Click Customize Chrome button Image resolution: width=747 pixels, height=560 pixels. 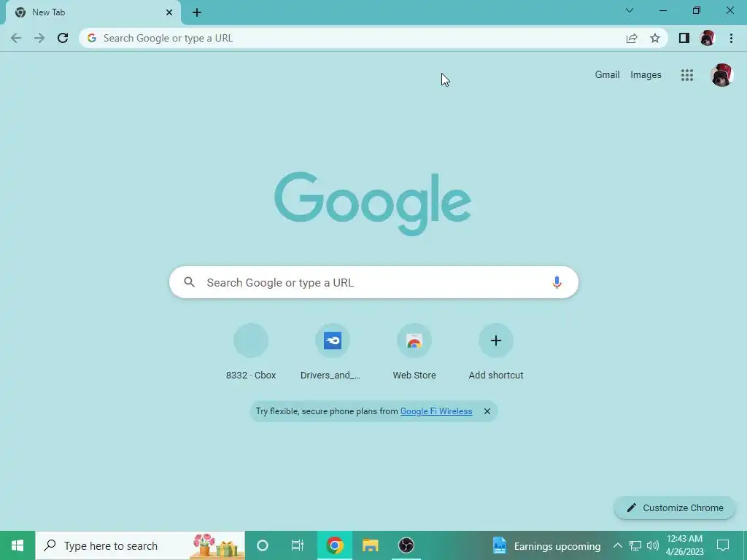(675, 507)
